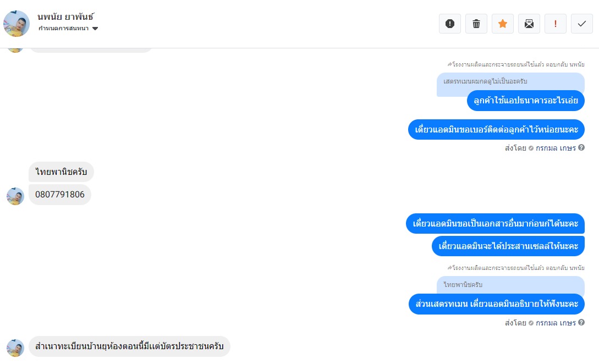Select the phone number 0807791806 message
The image size is (599, 364).
point(59,195)
